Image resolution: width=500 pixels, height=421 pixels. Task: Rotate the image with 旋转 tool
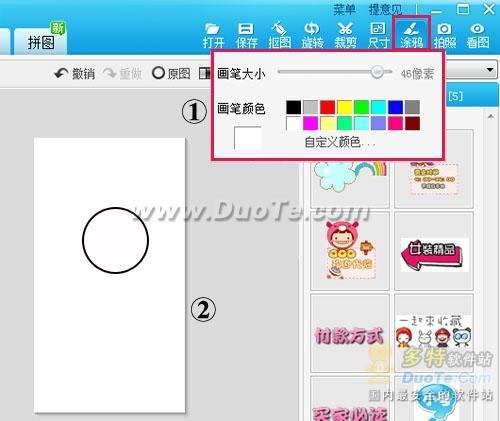tap(312, 36)
